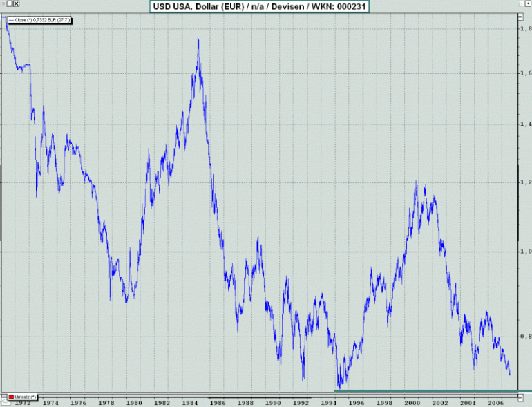Viewport: 532px width, 407px height.
Task: Click the 2006 label on the time axis
Action: [495, 403]
